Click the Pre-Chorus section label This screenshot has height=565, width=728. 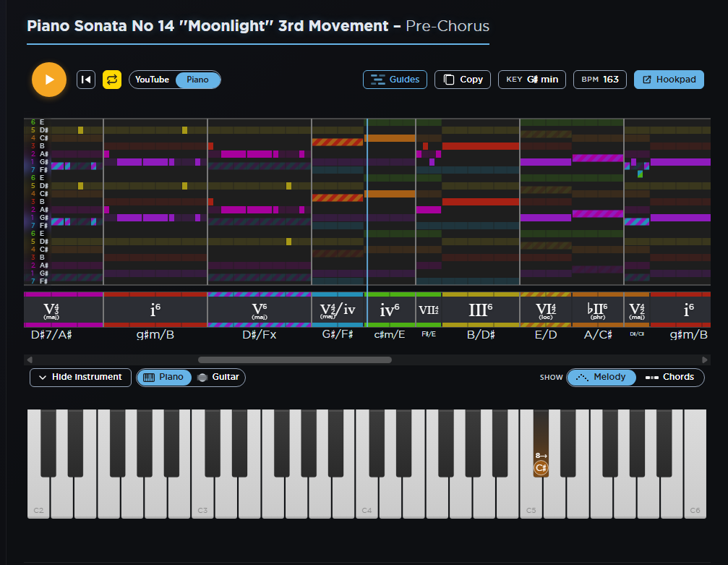[447, 26]
